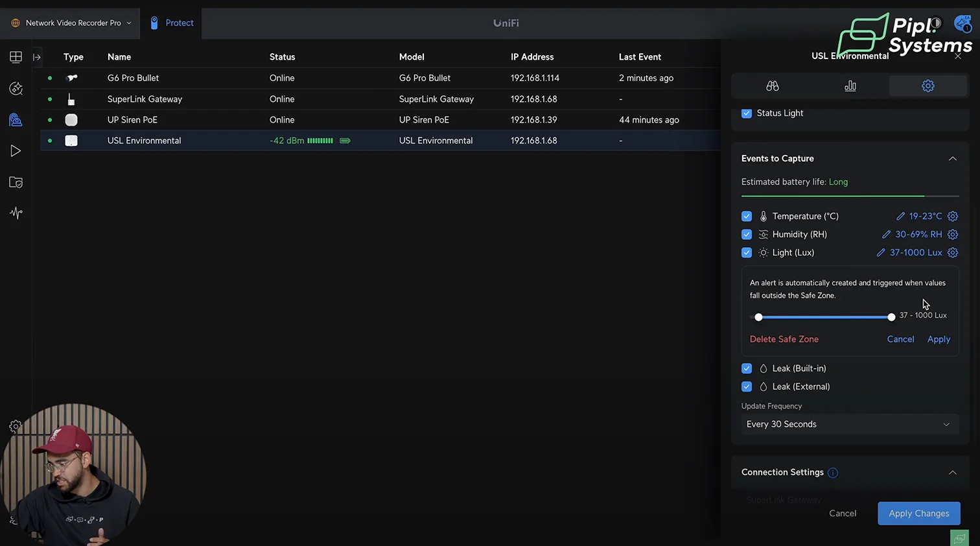Click the G6 Pro Bullet camera icon
The image size is (980, 546).
pyautogui.click(x=71, y=78)
